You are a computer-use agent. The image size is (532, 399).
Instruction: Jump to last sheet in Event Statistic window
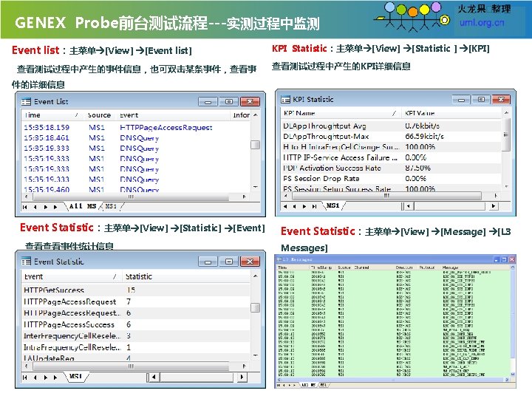coord(55,378)
